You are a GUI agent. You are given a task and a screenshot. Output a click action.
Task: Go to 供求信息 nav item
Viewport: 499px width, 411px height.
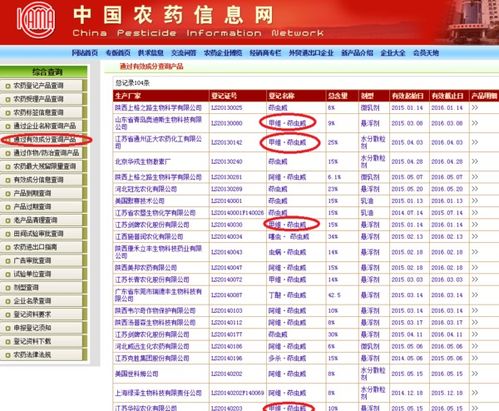[151, 53]
